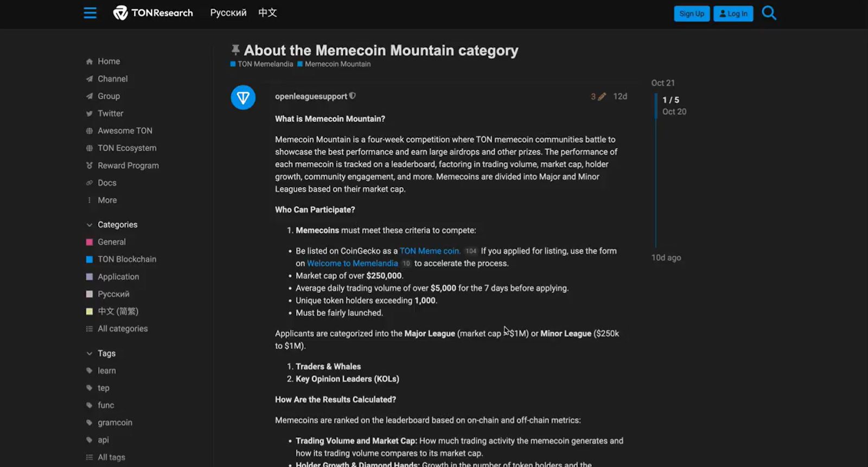Switch language to Русский
This screenshot has width=868, height=467.
(x=228, y=12)
